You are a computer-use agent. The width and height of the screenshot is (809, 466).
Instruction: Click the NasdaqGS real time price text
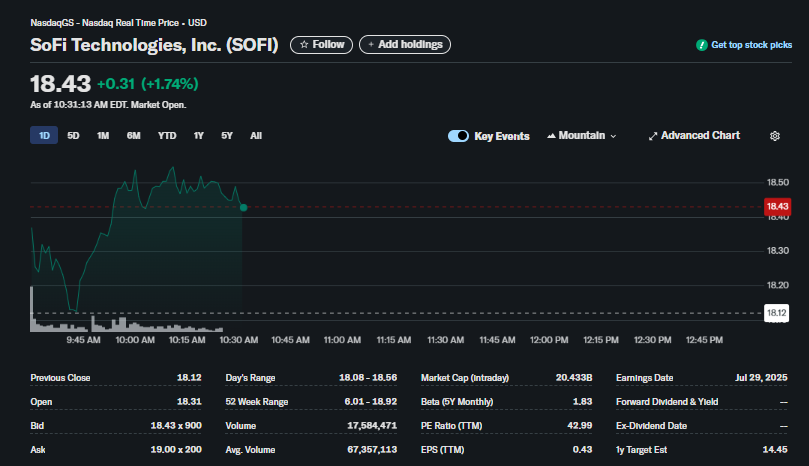119,23
